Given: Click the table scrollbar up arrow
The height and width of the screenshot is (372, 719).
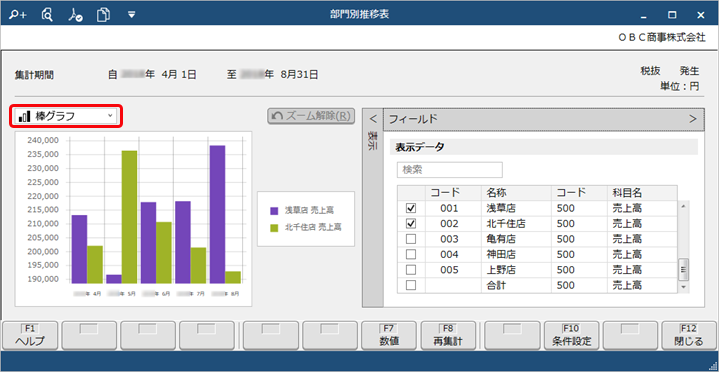Looking at the screenshot, I should pyautogui.click(x=683, y=206).
